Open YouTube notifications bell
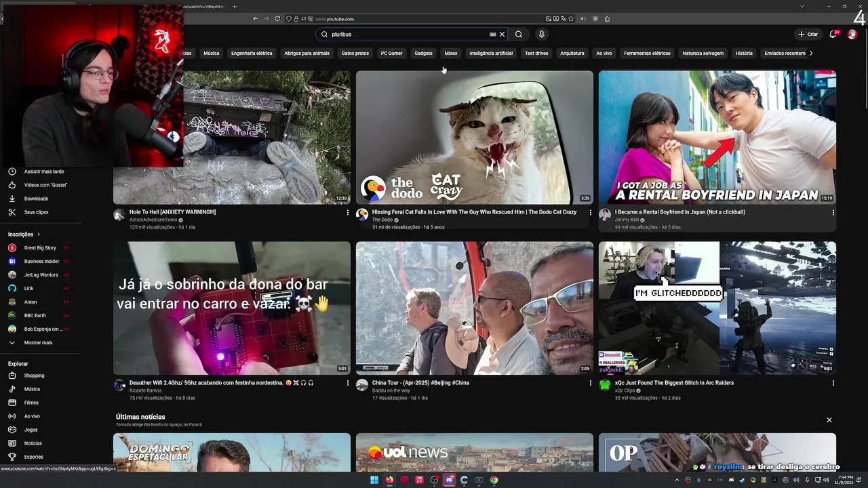Image resolution: width=868 pixels, height=488 pixels. (x=833, y=34)
